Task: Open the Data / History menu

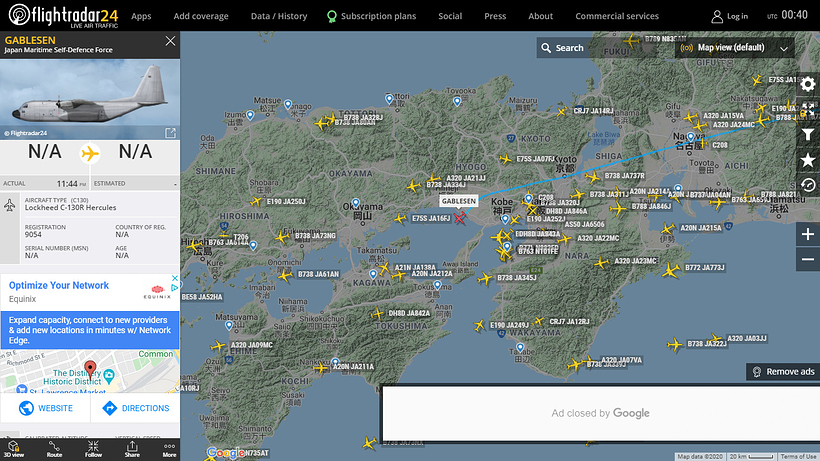Action: 279,16
